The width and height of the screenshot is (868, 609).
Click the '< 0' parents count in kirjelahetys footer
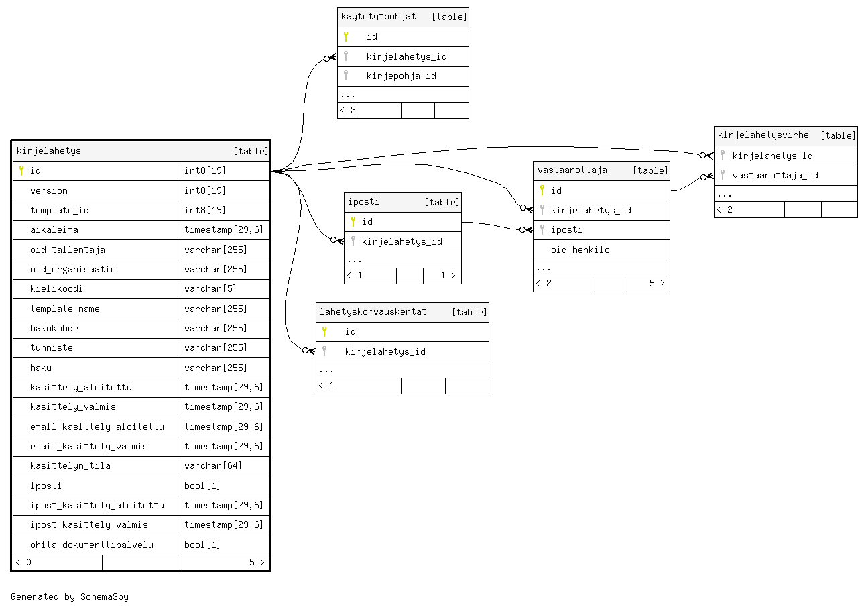[x=23, y=562]
